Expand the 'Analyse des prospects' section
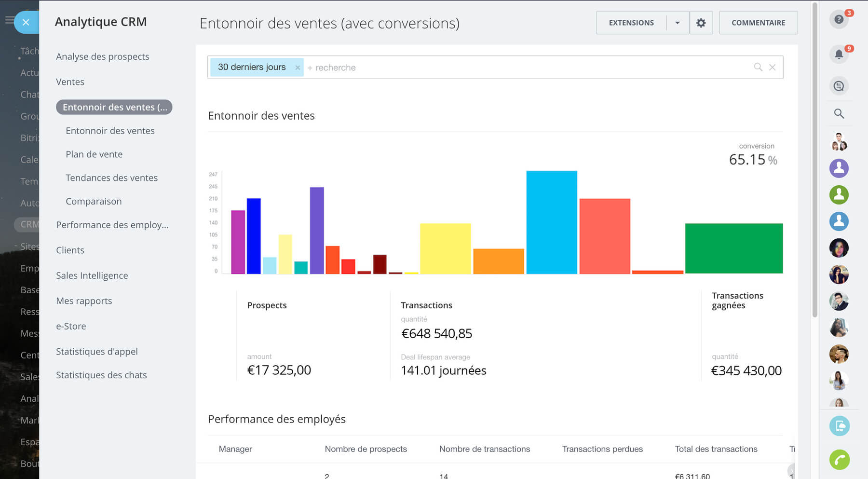This screenshot has width=868, height=479. [102, 56]
